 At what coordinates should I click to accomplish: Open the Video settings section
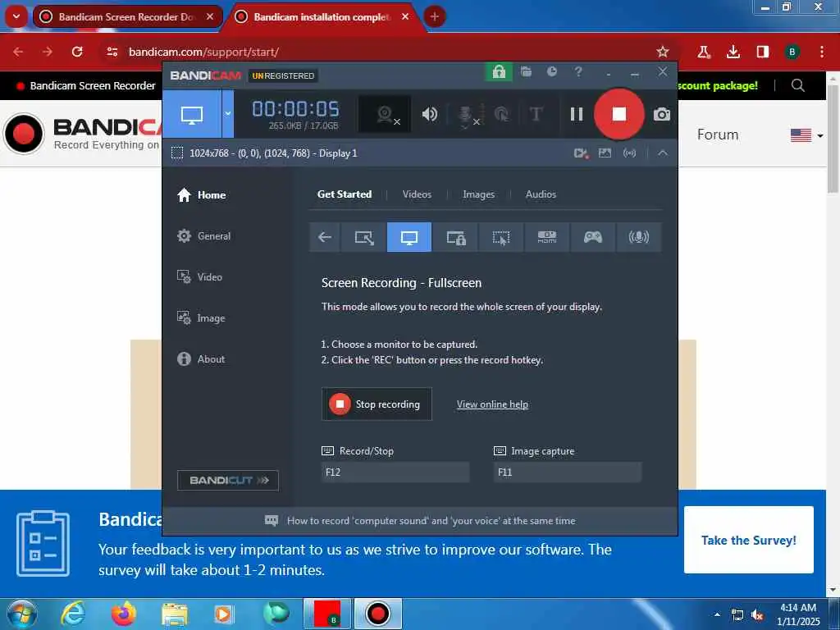pos(199,277)
